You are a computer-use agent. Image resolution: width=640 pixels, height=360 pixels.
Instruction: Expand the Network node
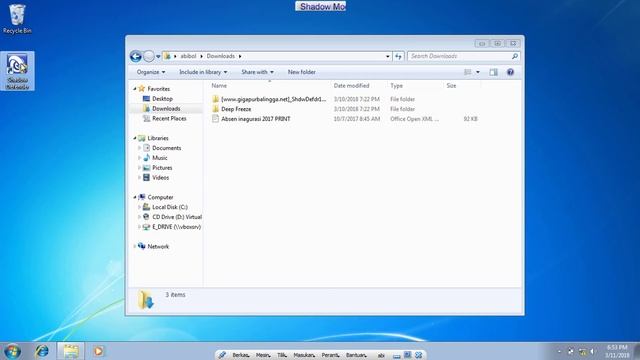pyautogui.click(x=135, y=246)
